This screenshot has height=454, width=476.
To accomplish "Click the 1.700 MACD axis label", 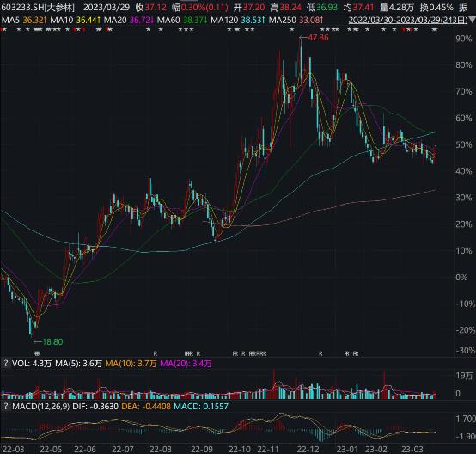I will [x=466, y=419].
